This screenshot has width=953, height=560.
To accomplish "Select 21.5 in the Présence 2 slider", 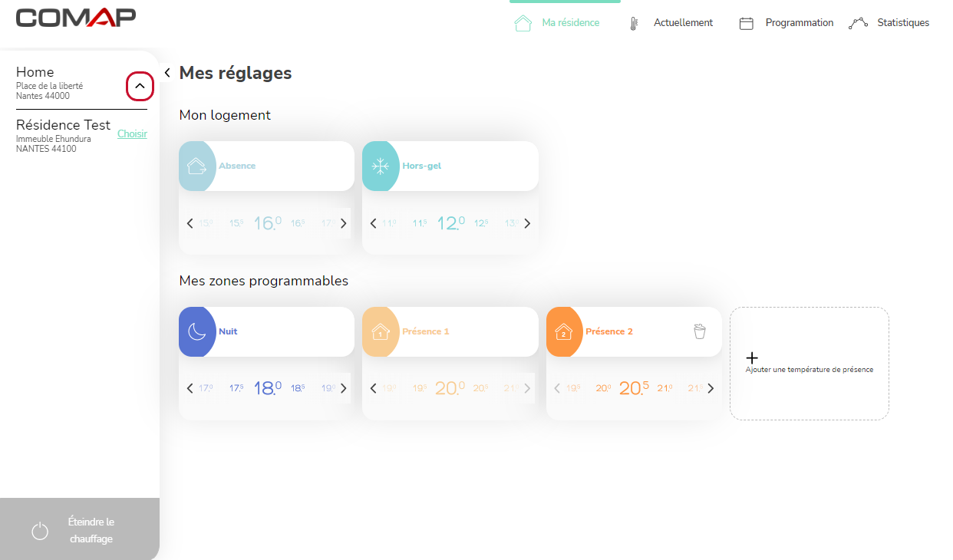I will click(x=694, y=388).
